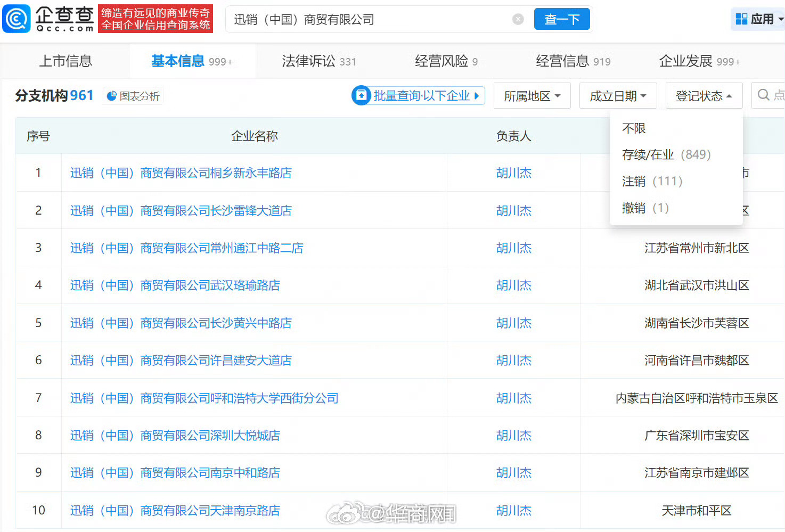This screenshot has height=532, width=785.
Task: Choose the 不限 status option
Action: tap(633, 128)
